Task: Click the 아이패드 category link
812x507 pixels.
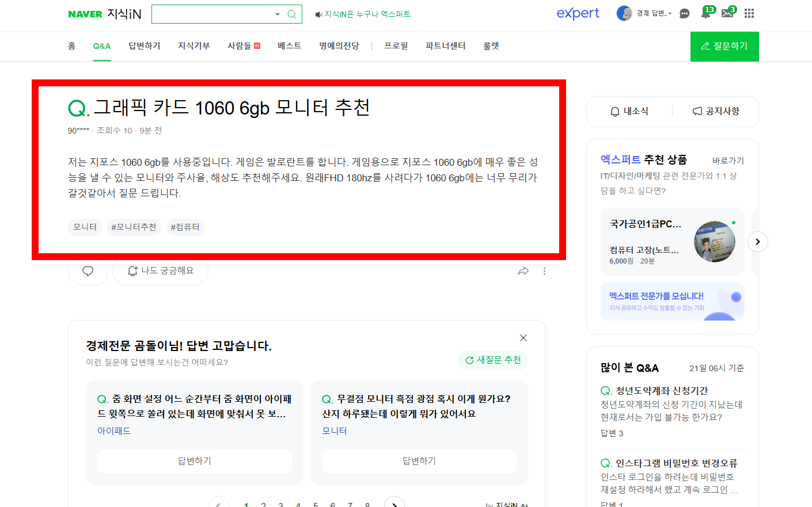Action: click(x=114, y=431)
